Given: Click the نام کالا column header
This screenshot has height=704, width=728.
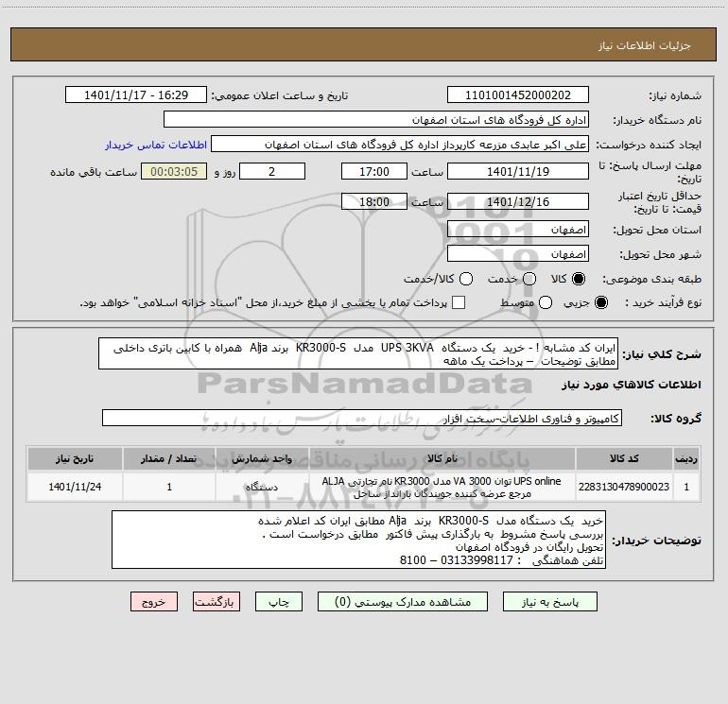Looking at the screenshot, I should [442, 458].
